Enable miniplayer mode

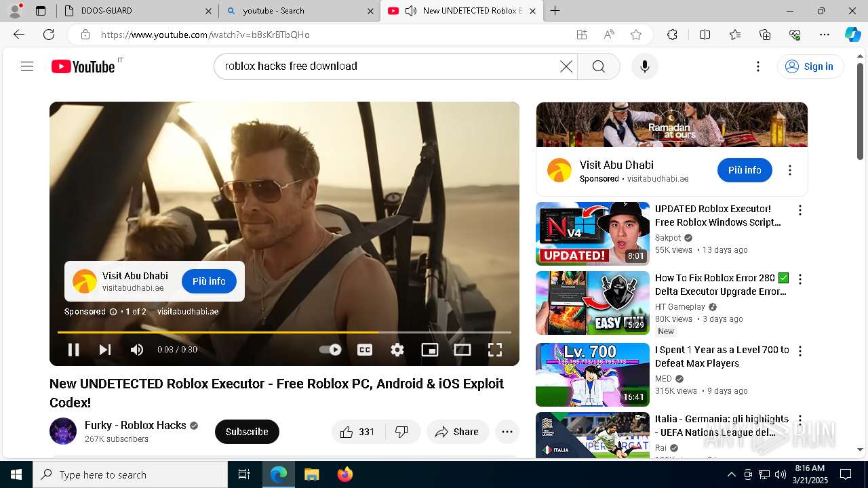[430, 350]
